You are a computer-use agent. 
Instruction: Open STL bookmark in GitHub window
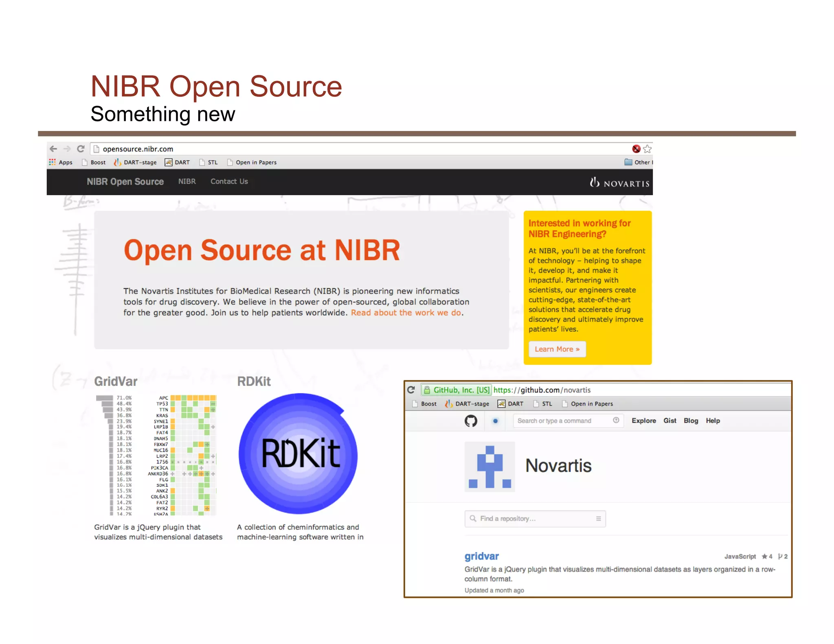click(x=543, y=404)
